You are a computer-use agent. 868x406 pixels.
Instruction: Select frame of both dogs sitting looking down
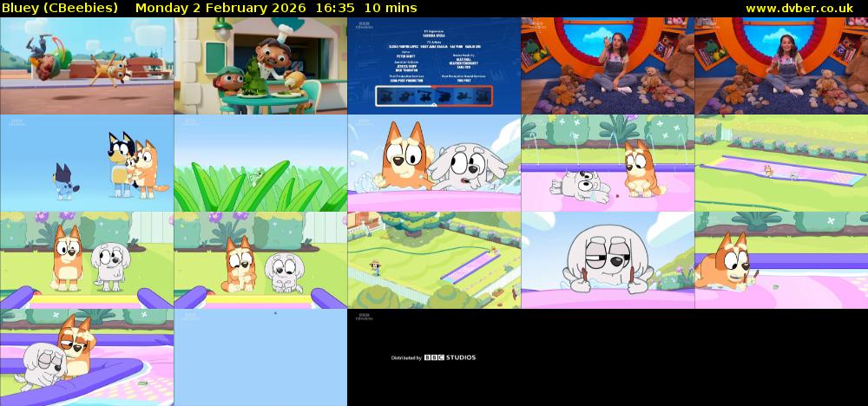[x=260, y=260]
